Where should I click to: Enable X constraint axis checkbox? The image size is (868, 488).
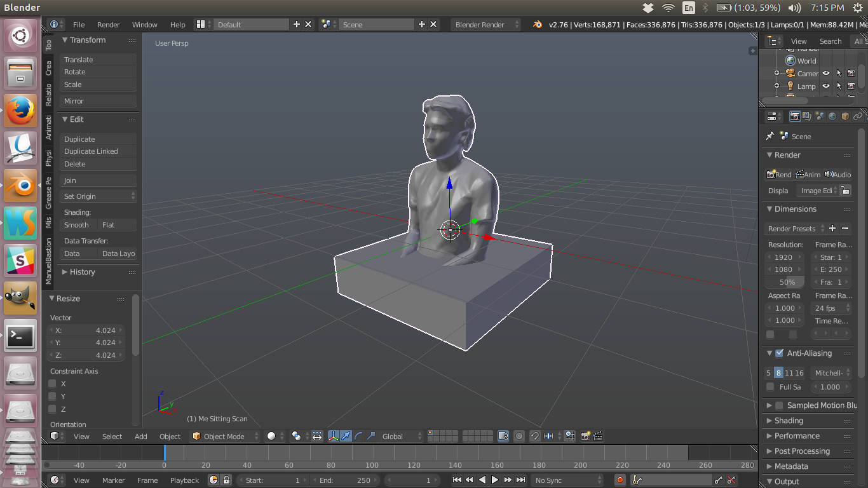(x=53, y=383)
